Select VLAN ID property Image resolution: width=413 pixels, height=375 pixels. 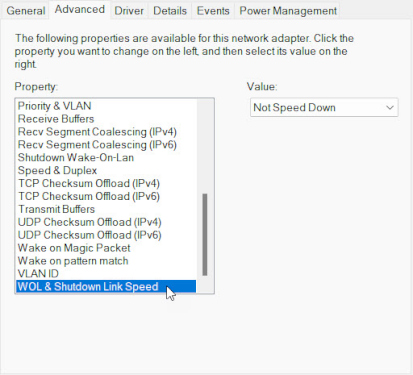107,274
